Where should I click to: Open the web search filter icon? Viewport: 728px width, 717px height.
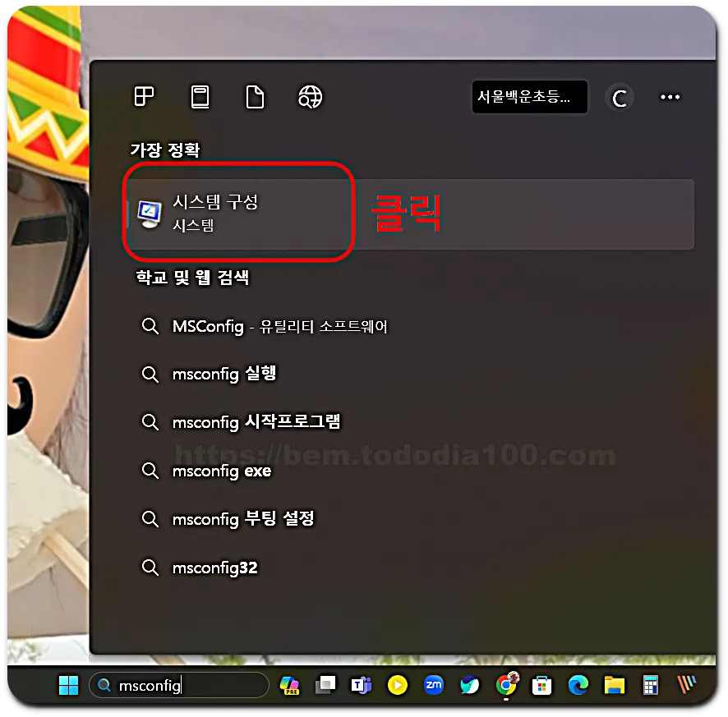coord(310,96)
